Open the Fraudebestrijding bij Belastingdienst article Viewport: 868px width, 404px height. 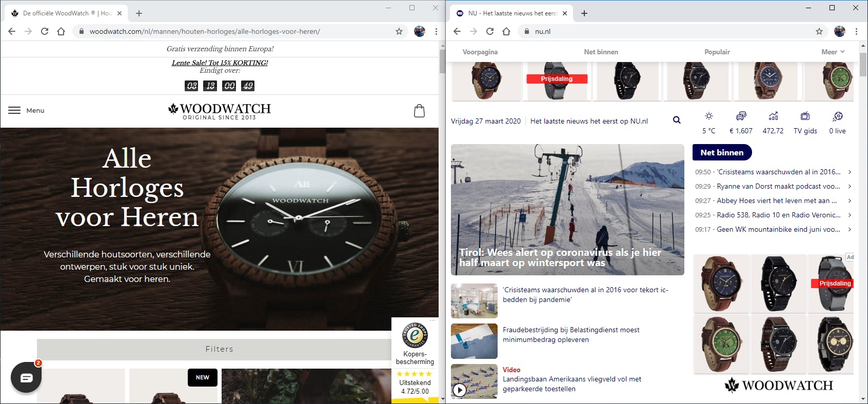(571, 335)
